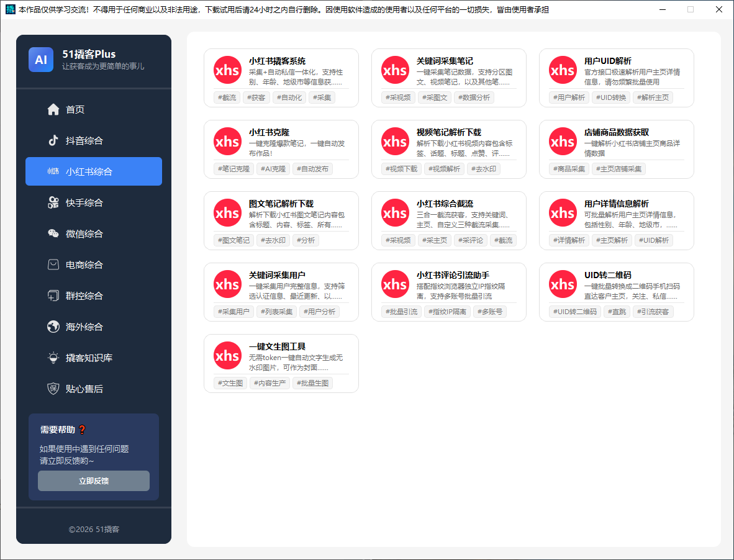The height and width of the screenshot is (560, 734).
Task: Click the group-control icon beside 群控综合
Action: [x=53, y=296]
